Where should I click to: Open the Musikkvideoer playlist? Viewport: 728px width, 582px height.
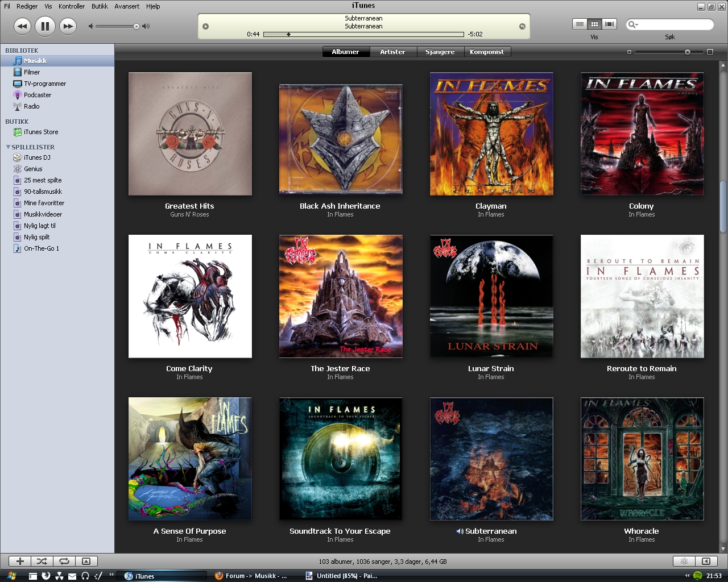click(57, 214)
